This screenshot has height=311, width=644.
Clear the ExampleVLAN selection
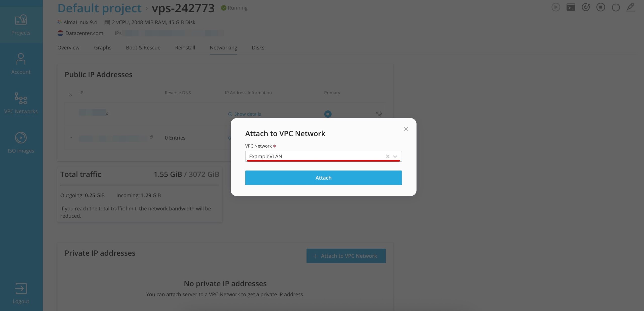click(x=388, y=156)
